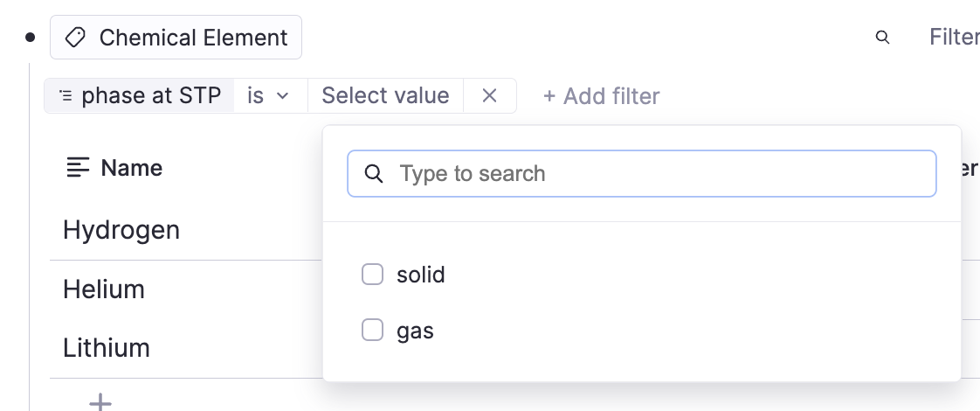This screenshot has width=980, height=411.
Task: Click the text icon in Name header
Action: tap(79, 168)
